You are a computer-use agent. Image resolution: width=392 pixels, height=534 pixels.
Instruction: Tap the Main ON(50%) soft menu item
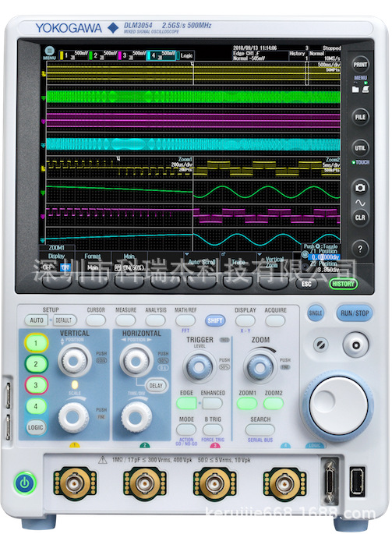(129, 262)
